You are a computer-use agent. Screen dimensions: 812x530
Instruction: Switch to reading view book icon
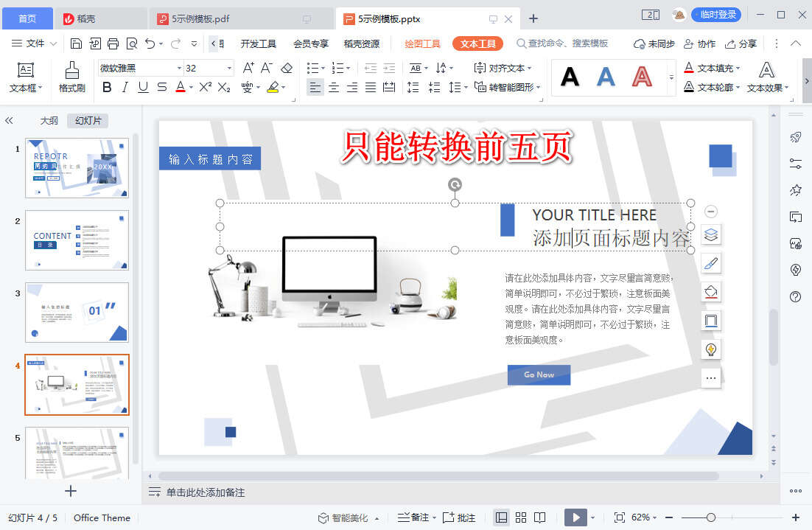tap(539, 517)
